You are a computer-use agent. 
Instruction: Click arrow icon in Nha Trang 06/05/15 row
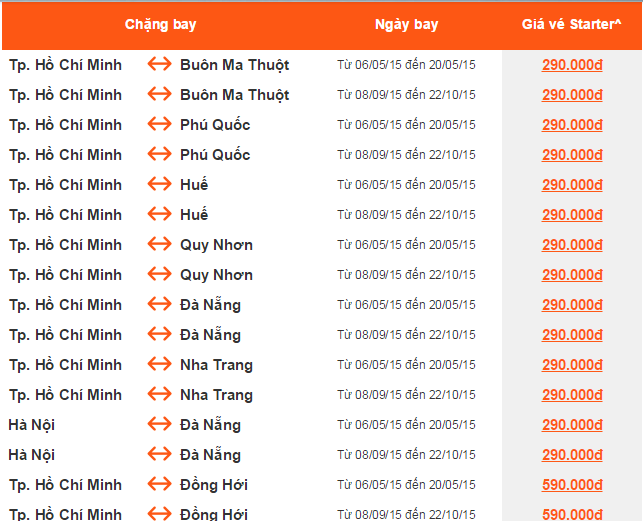click(160, 365)
